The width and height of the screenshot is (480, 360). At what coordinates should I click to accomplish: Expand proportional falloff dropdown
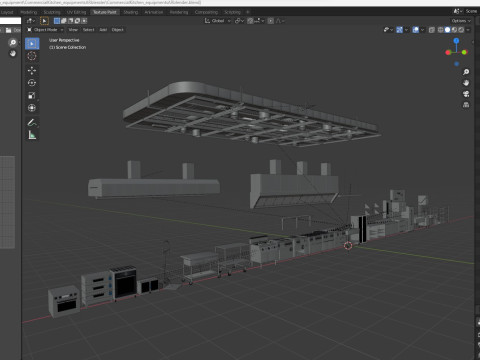tap(280, 21)
